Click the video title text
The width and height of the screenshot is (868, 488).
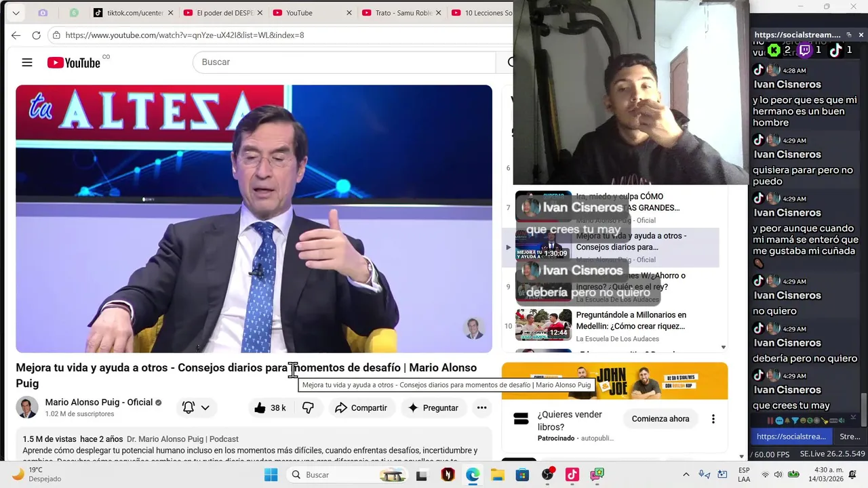pyautogui.click(x=246, y=375)
